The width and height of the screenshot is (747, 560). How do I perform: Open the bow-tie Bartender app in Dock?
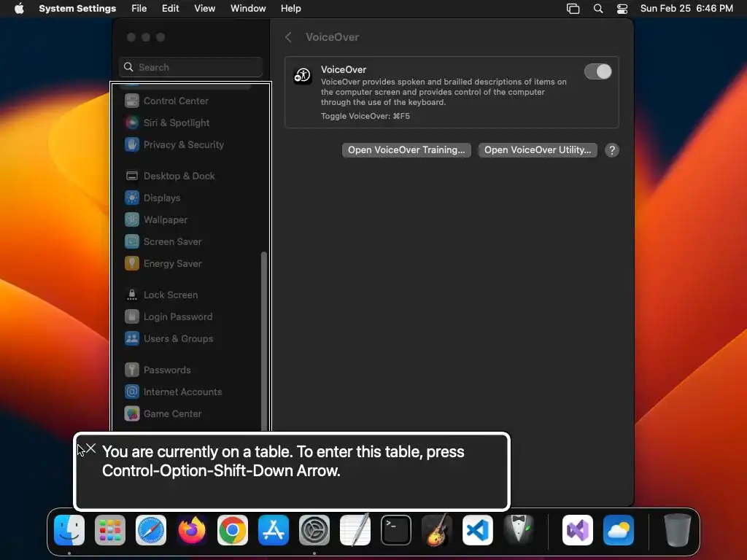(x=519, y=529)
